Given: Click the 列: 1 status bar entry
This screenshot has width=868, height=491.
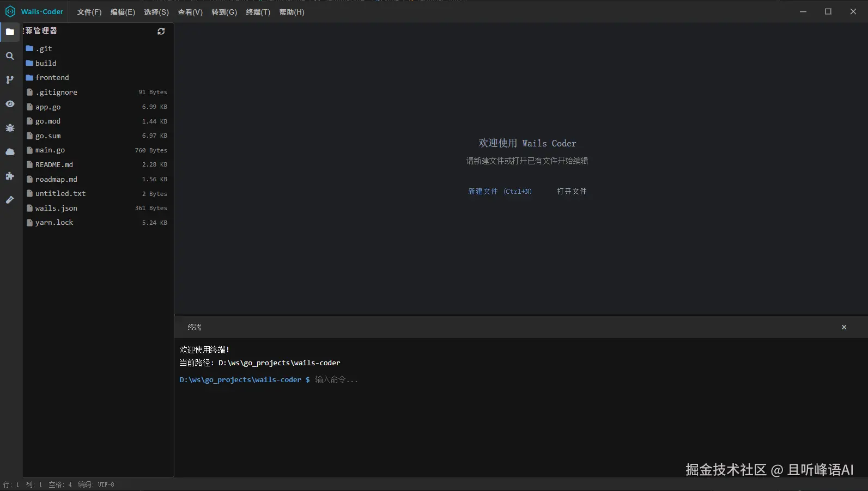Looking at the screenshot, I should (x=34, y=484).
